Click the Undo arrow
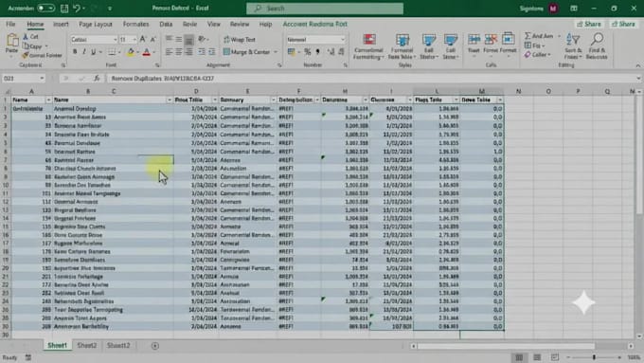Image resolution: width=644 pixels, height=363 pixels. (77, 9)
